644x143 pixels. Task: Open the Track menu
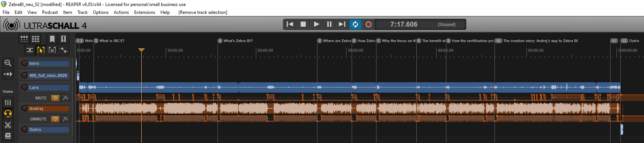tap(82, 12)
